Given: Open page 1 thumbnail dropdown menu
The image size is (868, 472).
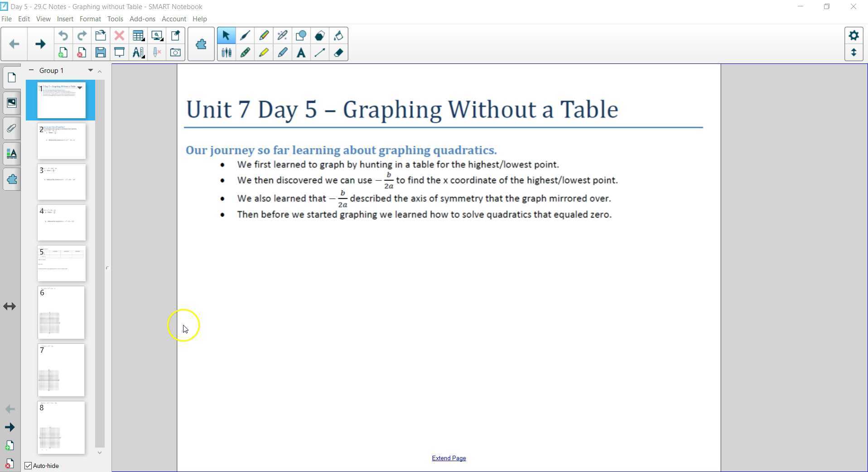Looking at the screenshot, I should pos(79,88).
